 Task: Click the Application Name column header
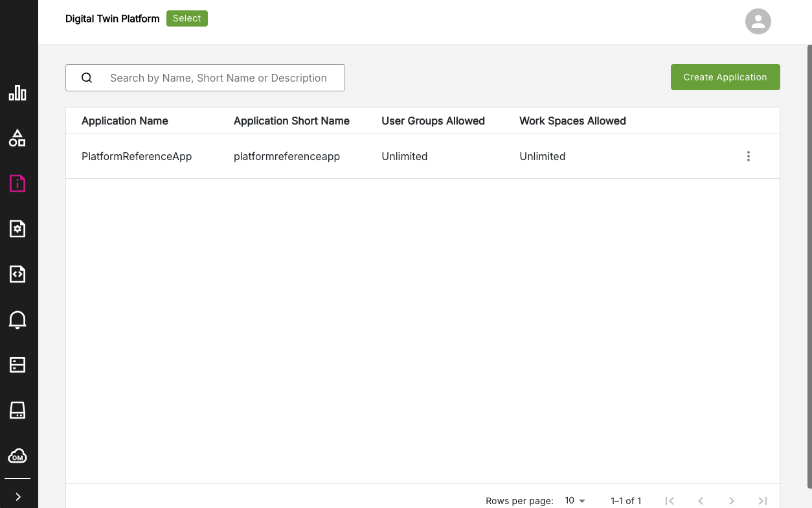(x=125, y=121)
